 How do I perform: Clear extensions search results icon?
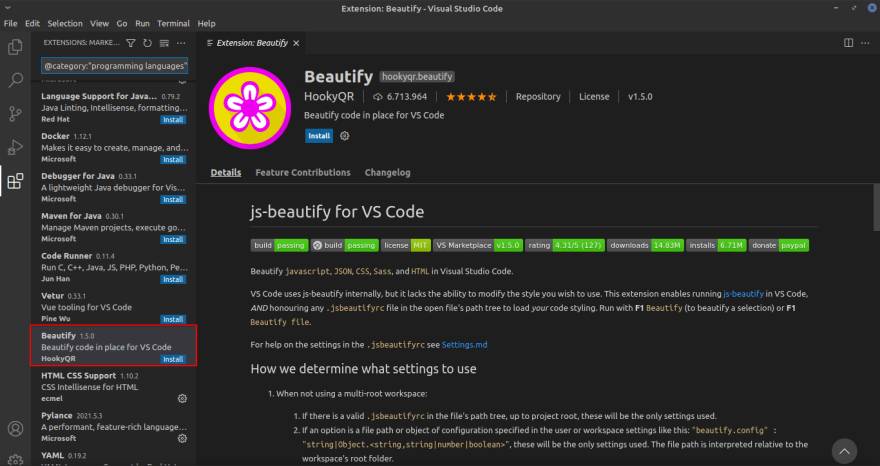point(164,43)
